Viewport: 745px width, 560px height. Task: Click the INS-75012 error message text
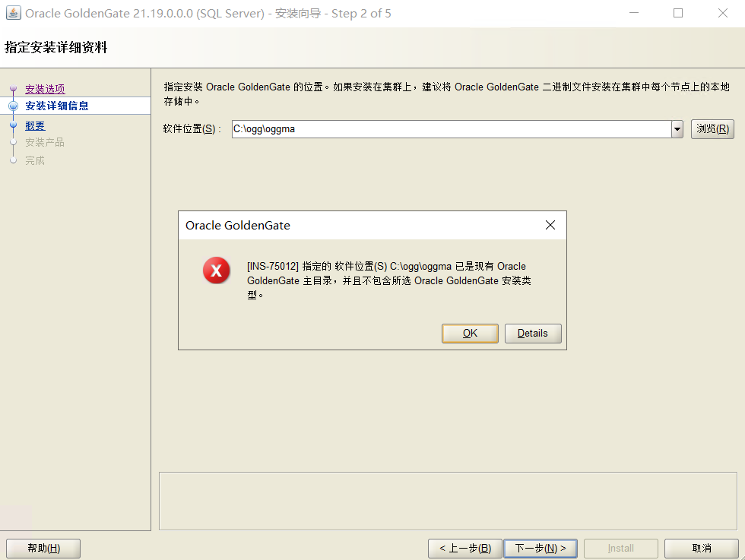(388, 280)
